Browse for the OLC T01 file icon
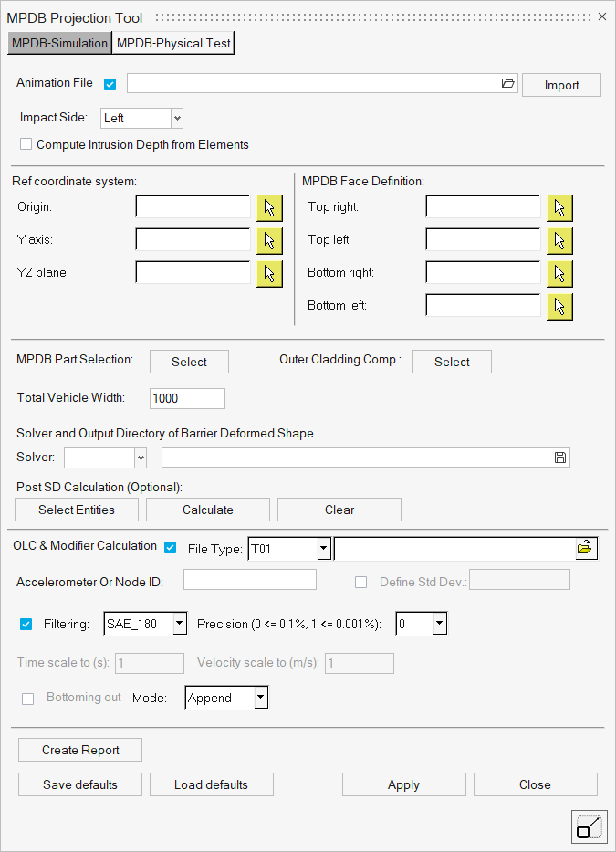Image resolution: width=616 pixels, height=852 pixels. pos(584,548)
